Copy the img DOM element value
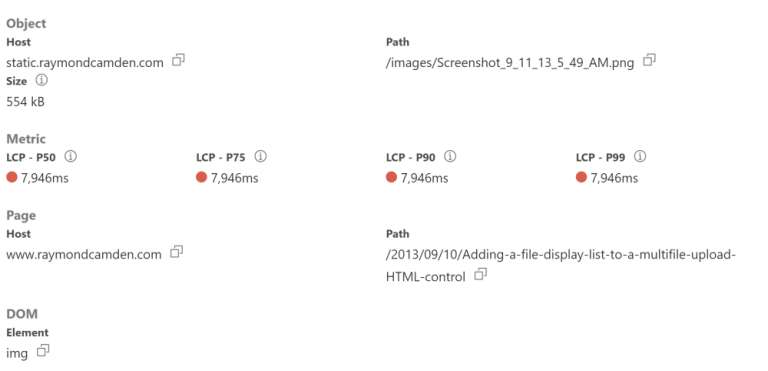The image size is (768, 371). click(43, 351)
